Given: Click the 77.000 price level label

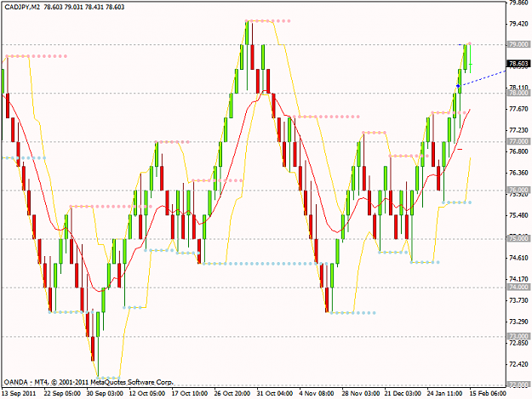Looking at the screenshot, I should click(518, 141).
